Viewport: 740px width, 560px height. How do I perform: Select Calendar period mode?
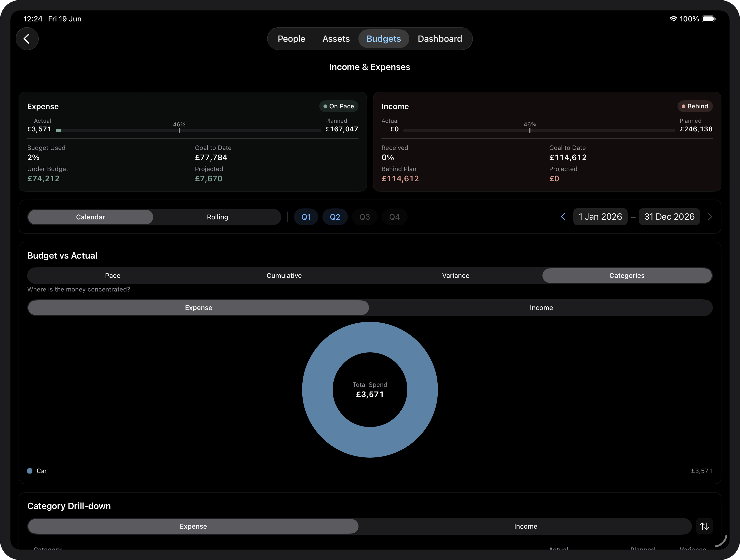click(x=90, y=217)
